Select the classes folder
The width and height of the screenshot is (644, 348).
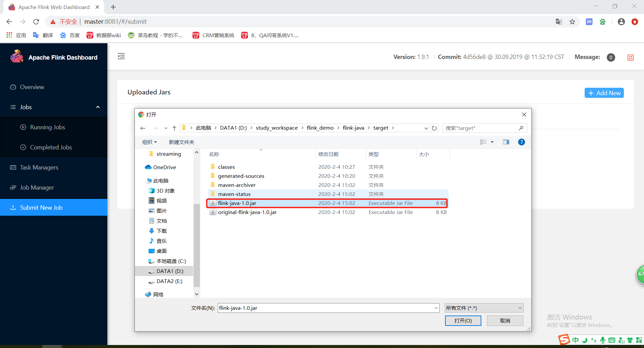328,167
